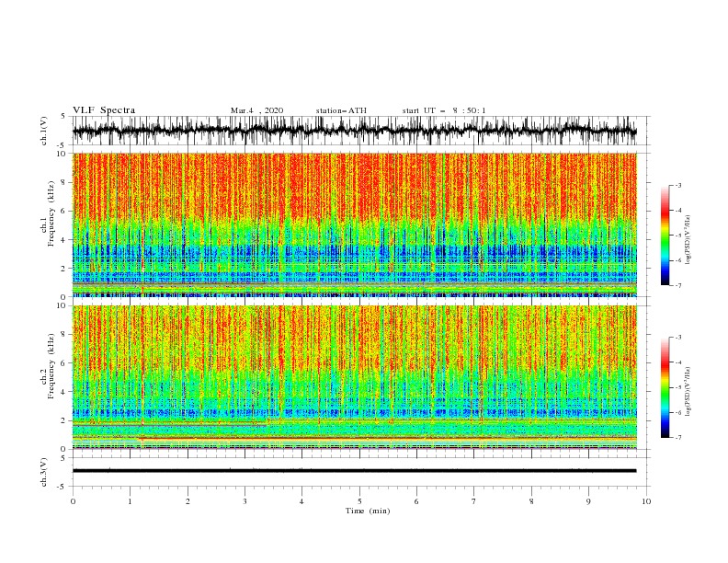Click the ch.2 spectrogram color bar
728x563 pixels.
click(x=665, y=387)
